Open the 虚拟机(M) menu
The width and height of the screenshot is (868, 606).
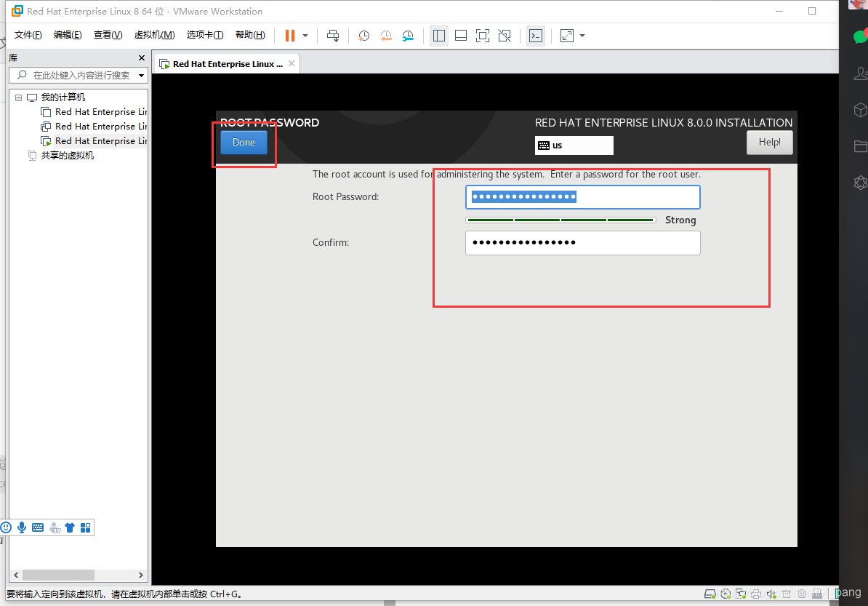coord(154,35)
